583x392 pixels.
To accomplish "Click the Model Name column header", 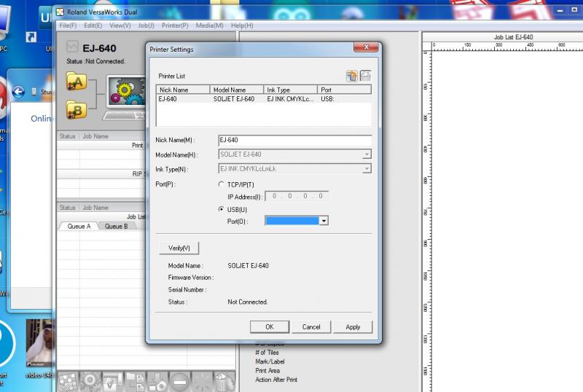I will 237,90.
